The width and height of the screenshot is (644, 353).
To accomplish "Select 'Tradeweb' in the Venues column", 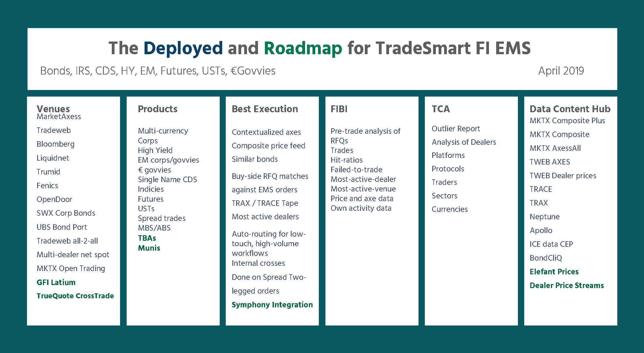I will click(x=54, y=130).
